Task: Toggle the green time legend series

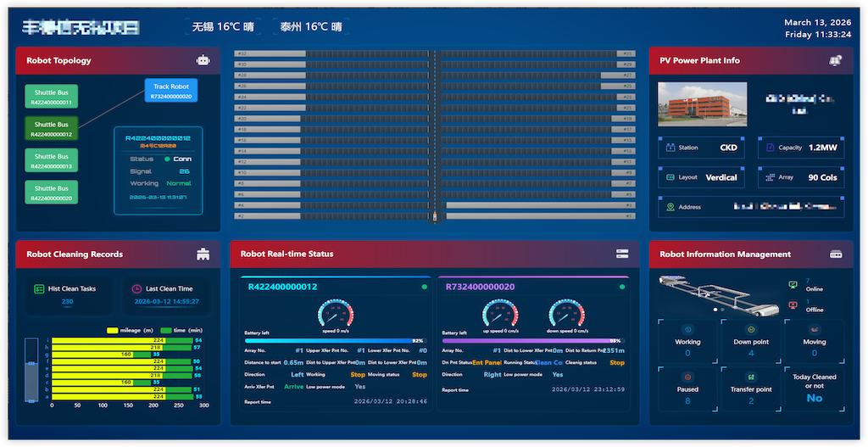Action: [165, 330]
